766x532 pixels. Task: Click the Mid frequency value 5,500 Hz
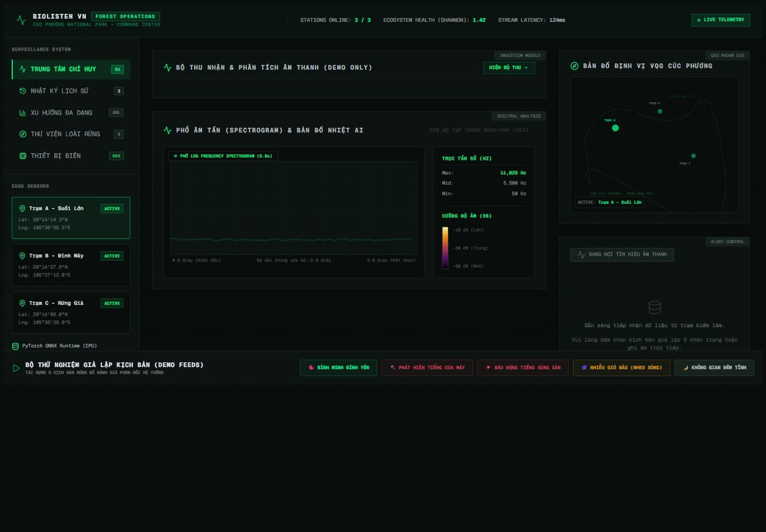pyautogui.click(x=514, y=183)
